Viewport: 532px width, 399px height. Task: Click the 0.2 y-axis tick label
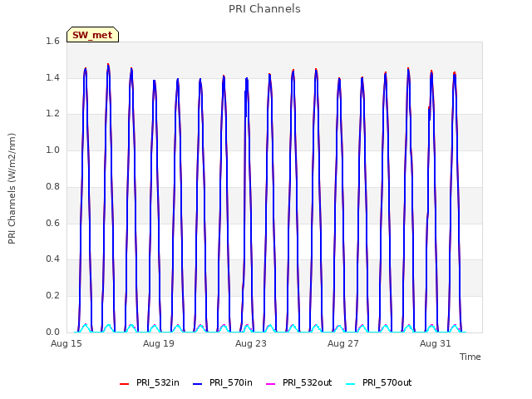(52, 296)
